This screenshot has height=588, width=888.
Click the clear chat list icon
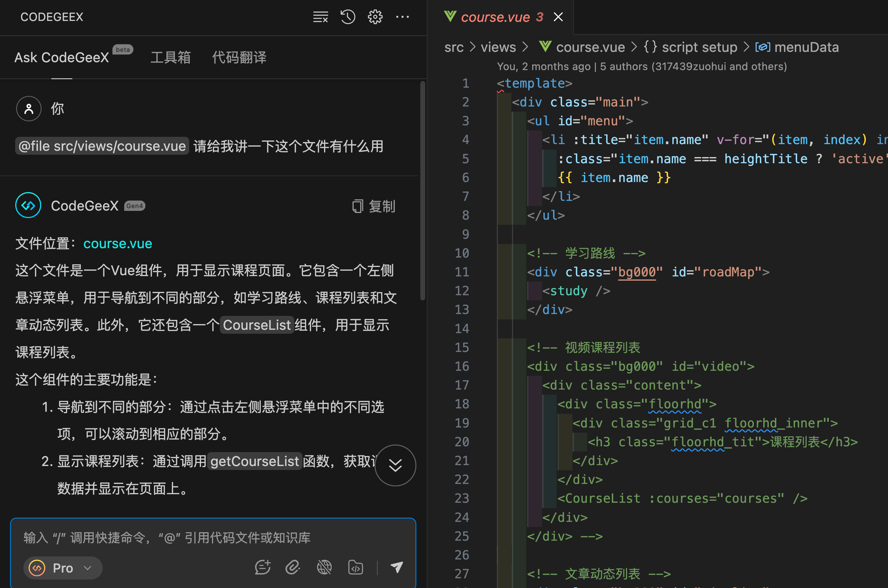click(320, 17)
